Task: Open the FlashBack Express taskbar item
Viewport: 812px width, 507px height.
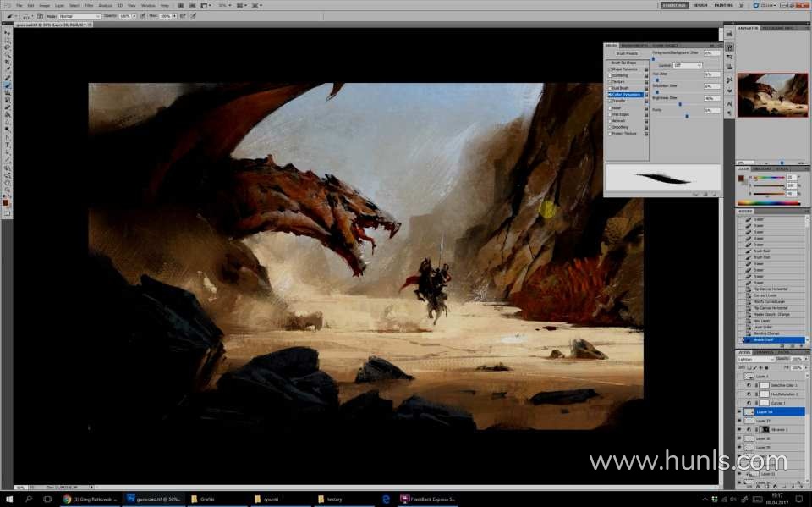Action: click(429, 499)
